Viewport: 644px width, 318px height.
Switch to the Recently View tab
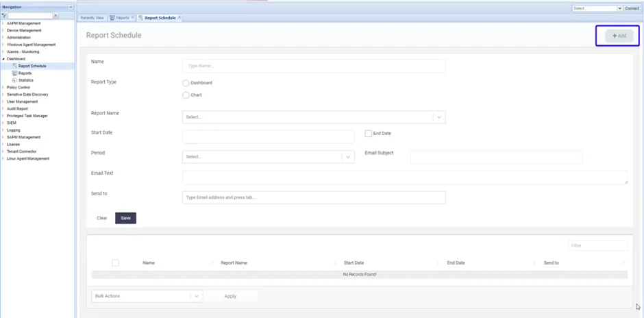coord(92,18)
